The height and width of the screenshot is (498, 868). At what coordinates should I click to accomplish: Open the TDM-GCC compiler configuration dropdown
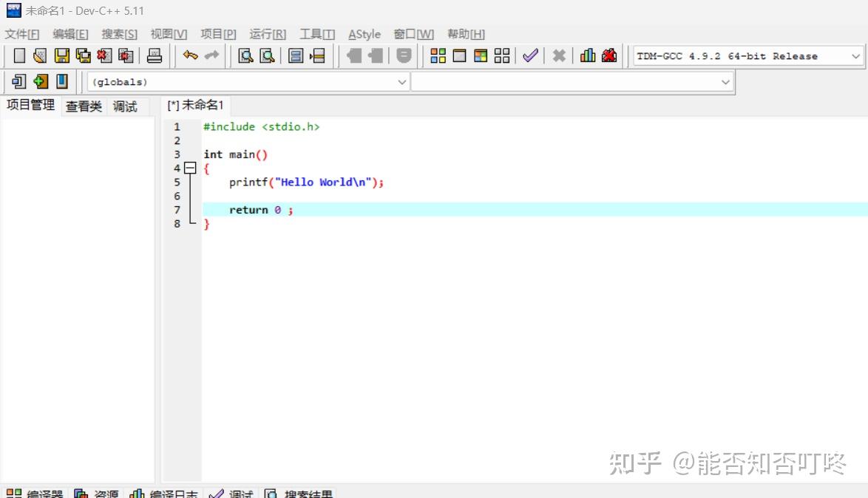click(x=855, y=55)
